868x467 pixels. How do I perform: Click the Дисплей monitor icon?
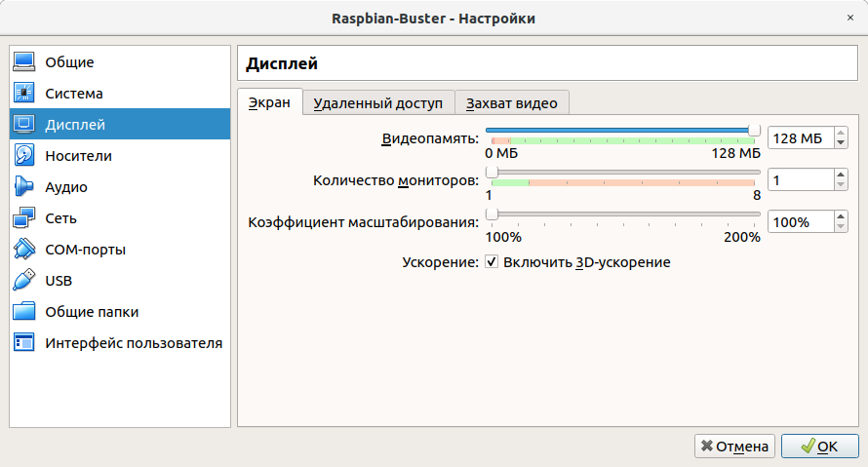[x=23, y=124]
